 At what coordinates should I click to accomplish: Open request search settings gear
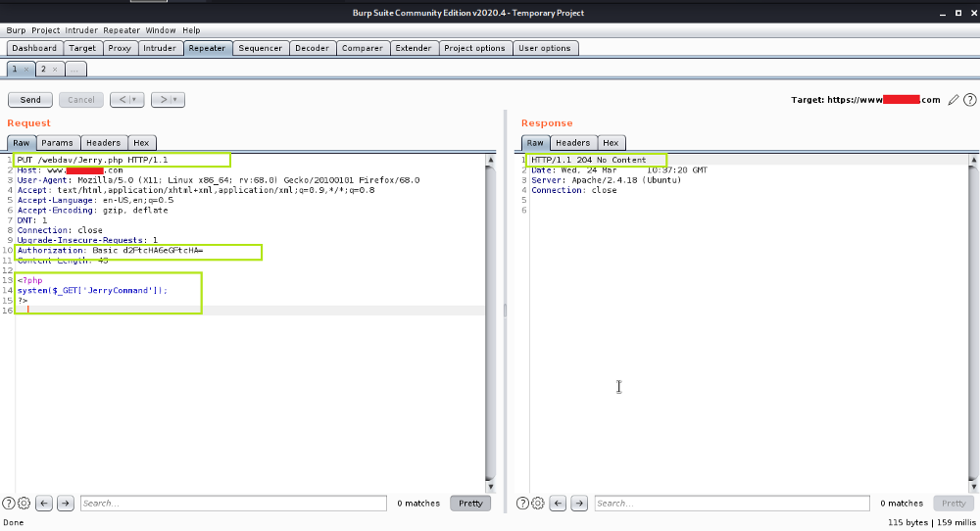(24, 503)
